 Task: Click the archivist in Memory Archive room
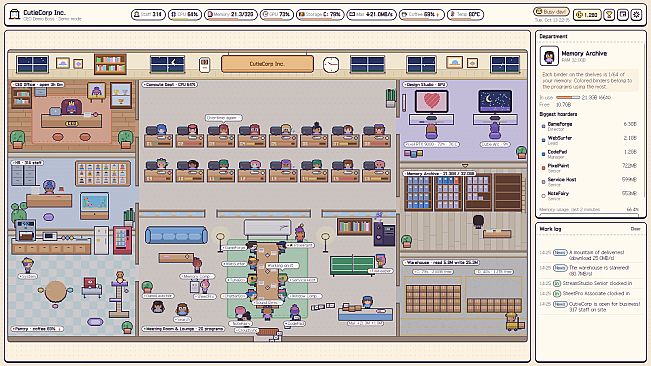[478, 222]
